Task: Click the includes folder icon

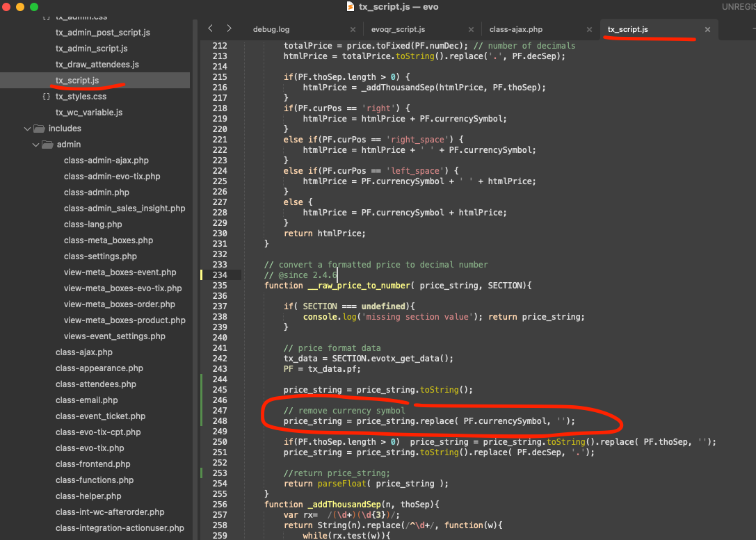Action: point(40,129)
